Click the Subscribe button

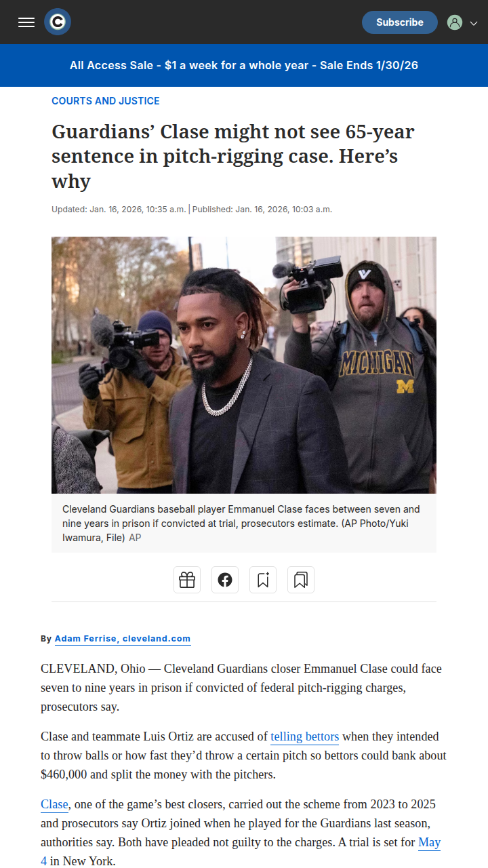[400, 22]
